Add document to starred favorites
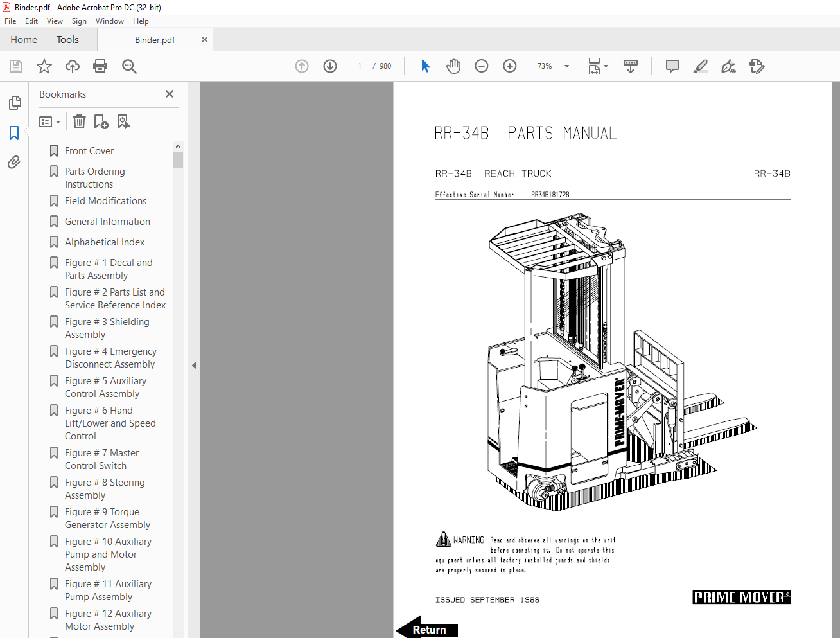Viewport: 840px width, 638px height. click(44, 66)
